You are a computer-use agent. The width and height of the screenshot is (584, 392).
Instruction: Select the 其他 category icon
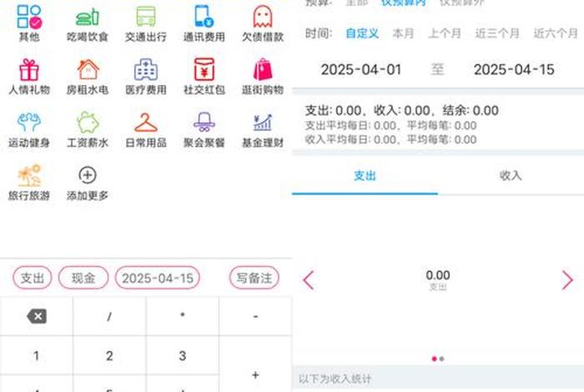[x=29, y=18]
